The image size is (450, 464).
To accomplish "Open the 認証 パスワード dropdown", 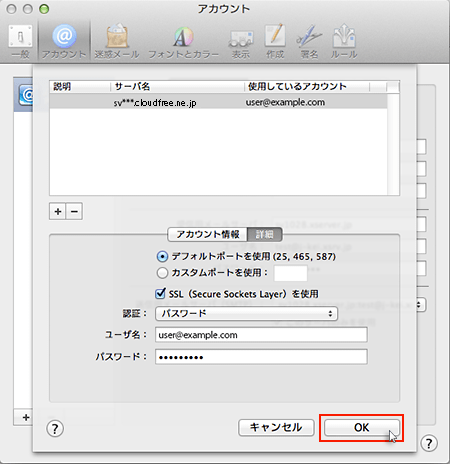I will (246, 314).
